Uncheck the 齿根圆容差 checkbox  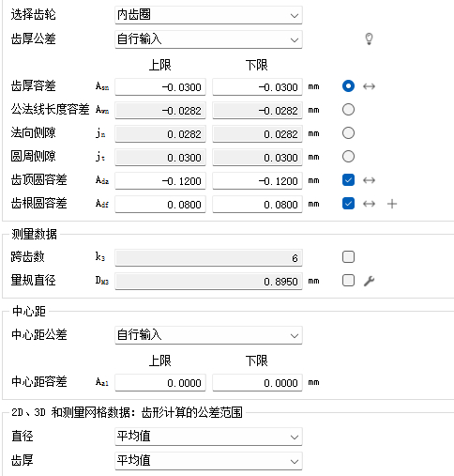point(348,204)
